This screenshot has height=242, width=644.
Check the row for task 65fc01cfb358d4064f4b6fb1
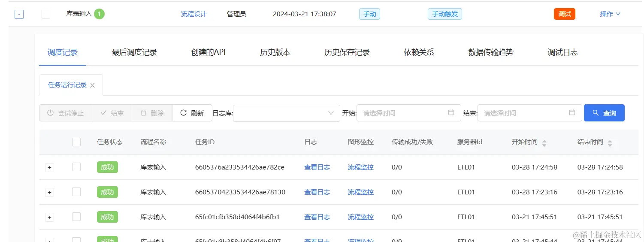[76, 217]
